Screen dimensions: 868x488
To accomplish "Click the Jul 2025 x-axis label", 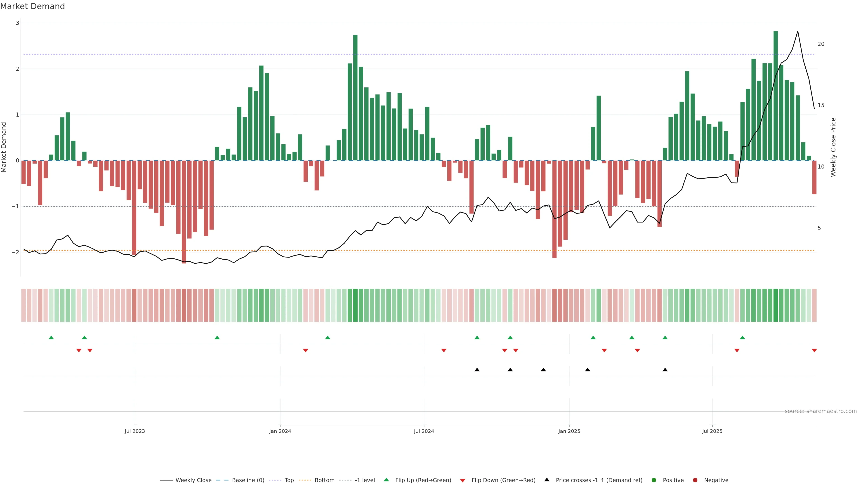I will pyautogui.click(x=712, y=431).
